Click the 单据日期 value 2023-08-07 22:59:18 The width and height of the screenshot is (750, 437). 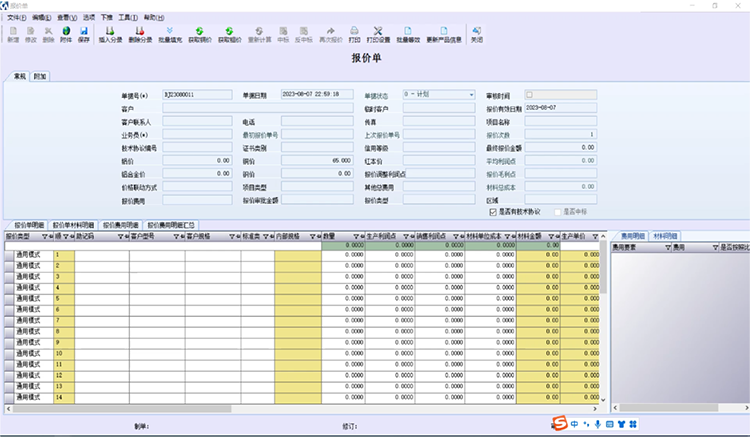(x=311, y=94)
